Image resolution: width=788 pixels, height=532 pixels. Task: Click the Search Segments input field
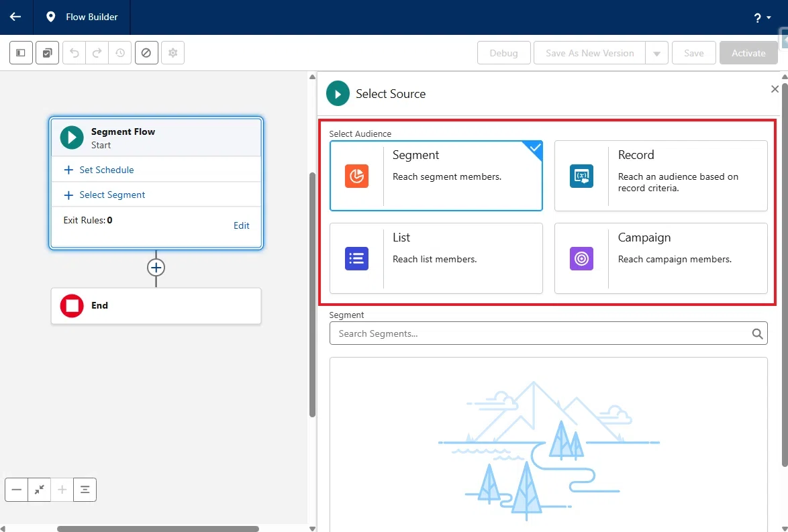pyautogui.click(x=548, y=333)
